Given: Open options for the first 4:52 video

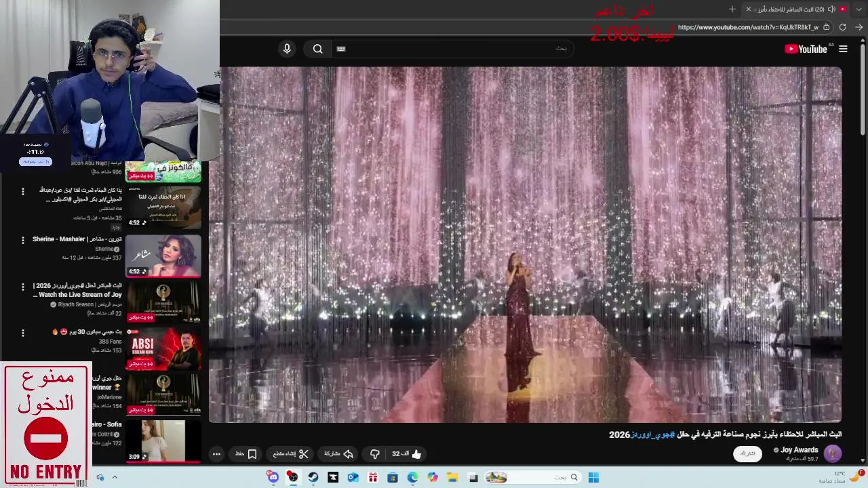Looking at the screenshot, I should (22, 192).
